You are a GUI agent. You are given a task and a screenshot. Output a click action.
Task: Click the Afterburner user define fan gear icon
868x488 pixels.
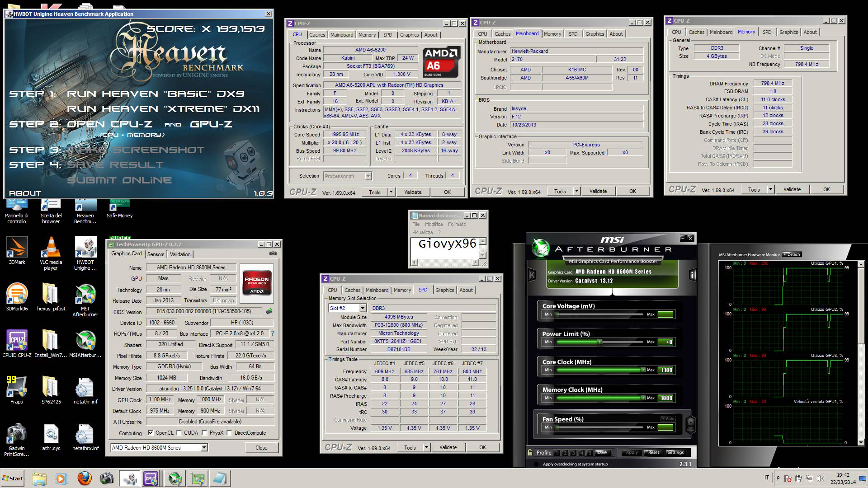tap(690, 425)
